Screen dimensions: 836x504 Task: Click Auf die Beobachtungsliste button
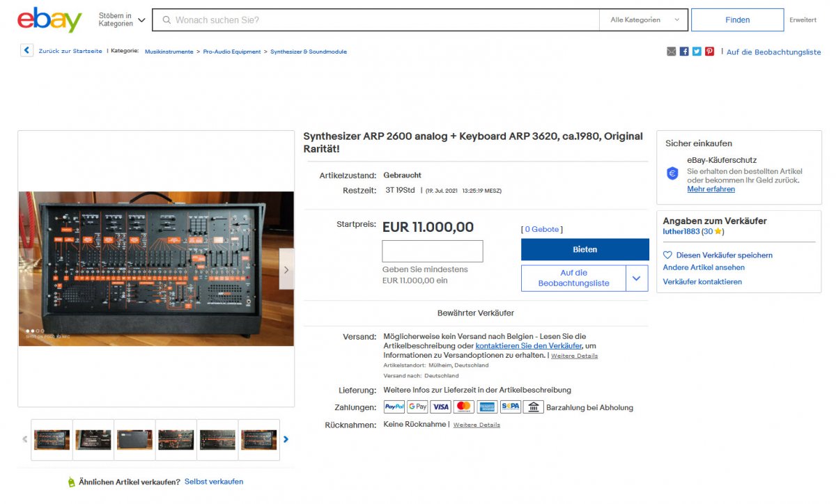click(x=573, y=278)
